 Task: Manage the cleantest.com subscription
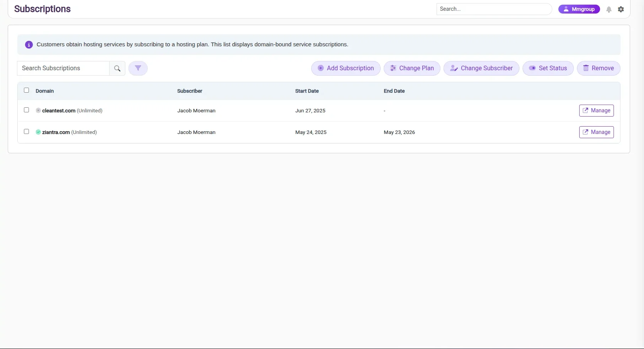point(597,110)
